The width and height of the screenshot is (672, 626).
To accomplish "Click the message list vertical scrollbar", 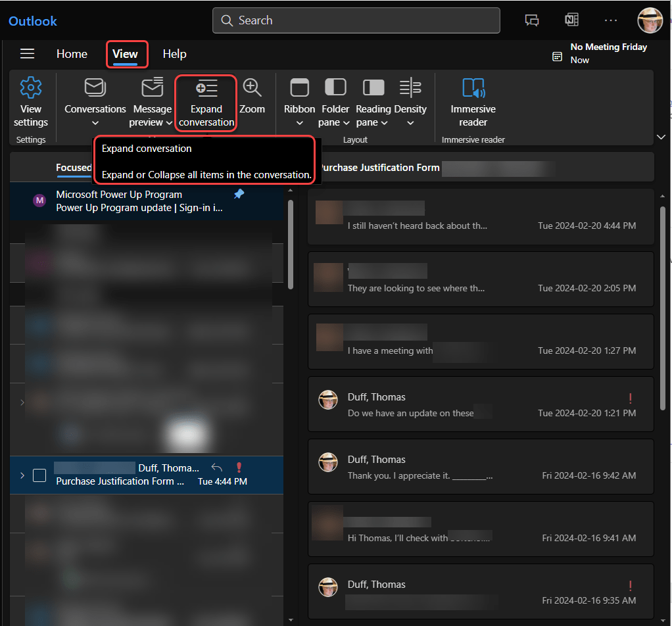I will (x=289, y=245).
